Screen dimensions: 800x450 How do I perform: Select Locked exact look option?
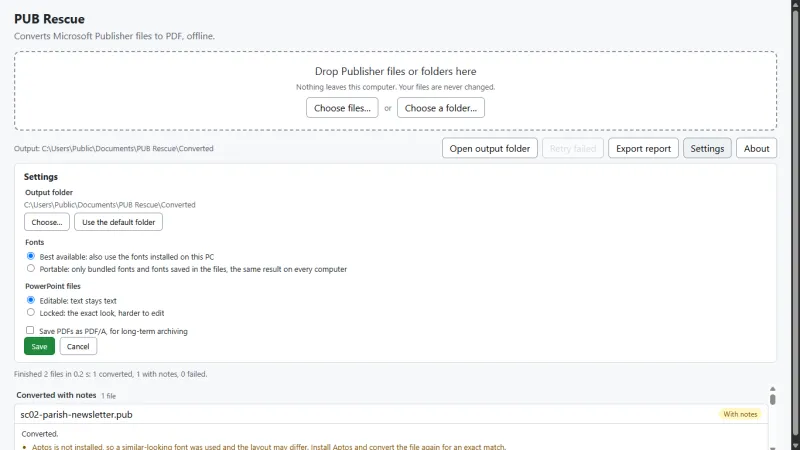(31, 312)
